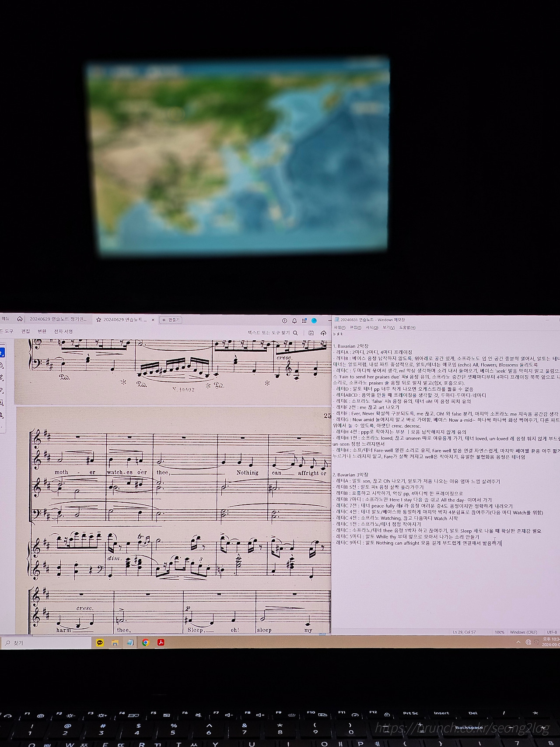Click the taskbar clock and date

[x=552, y=642]
